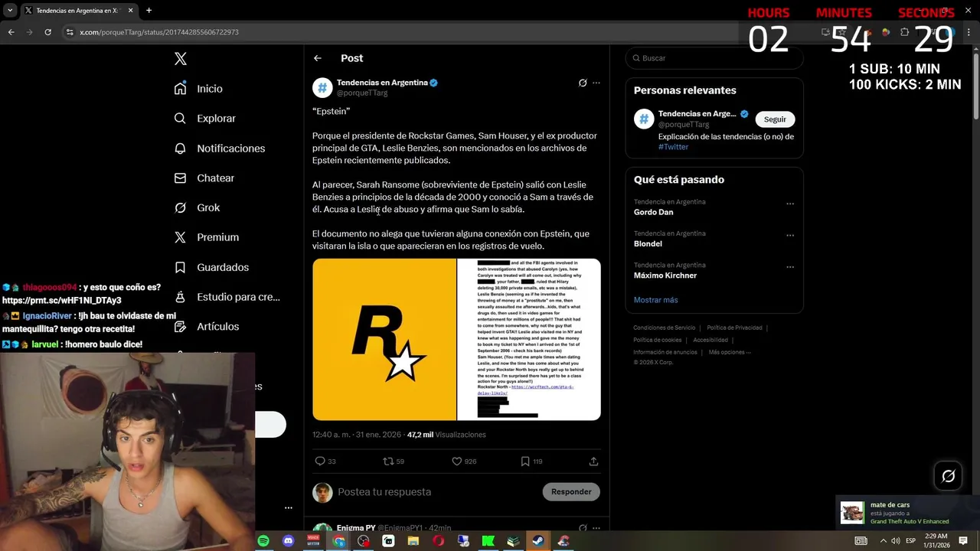This screenshot has height=551, width=980.
Task: Click the post timestamp 12:40 a. m.
Action: point(357,435)
